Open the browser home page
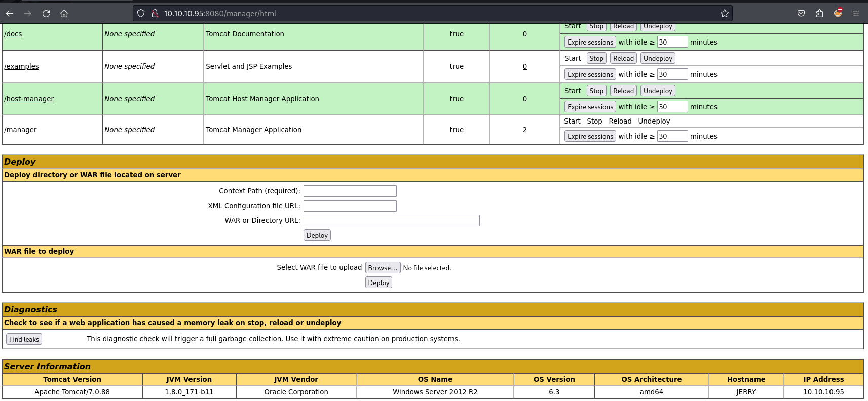Screen dimensions: 868x401 [64, 14]
